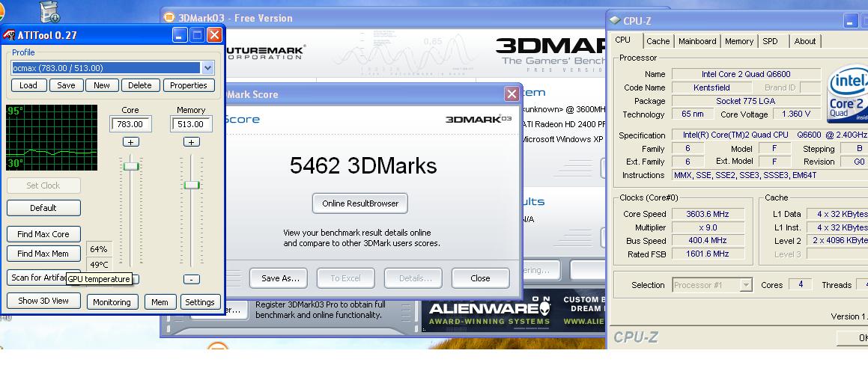868x383 pixels.
Task: Click the Memory clock input field
Action: pyautogui.click(x=191, y=124)
